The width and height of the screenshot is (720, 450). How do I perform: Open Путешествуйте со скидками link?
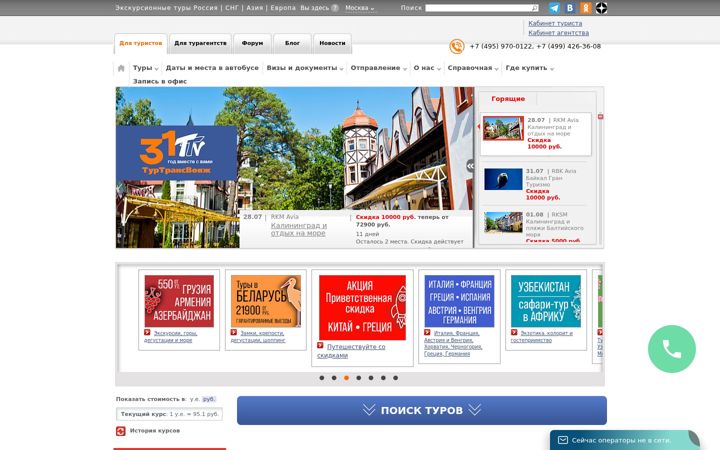pyautogui.click(x=351, y=351)
